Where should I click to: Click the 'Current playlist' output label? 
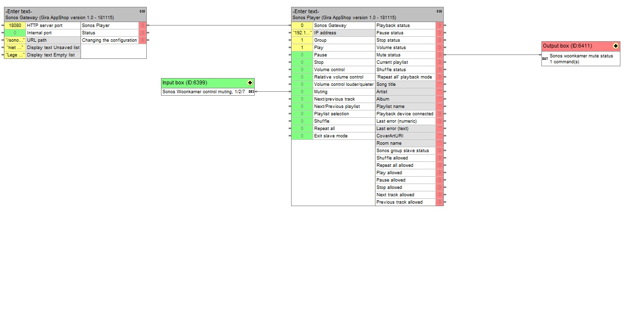(x=392, y=62)
